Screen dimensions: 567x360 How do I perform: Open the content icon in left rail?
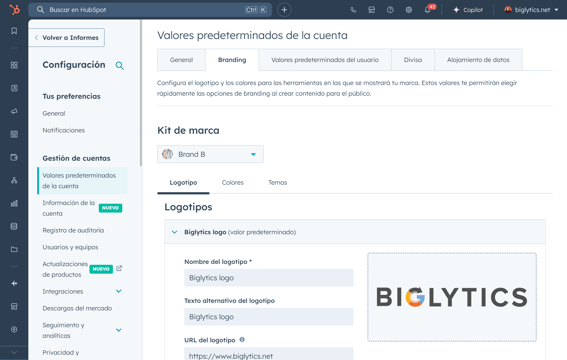pyautogui.click(x=14, y=134)
